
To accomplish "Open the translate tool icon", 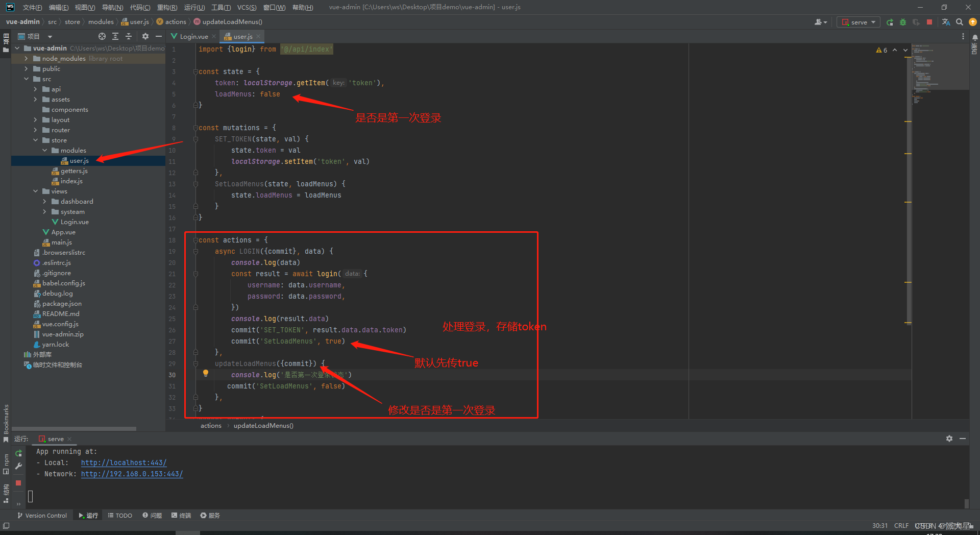I will (x=946, y=22).
